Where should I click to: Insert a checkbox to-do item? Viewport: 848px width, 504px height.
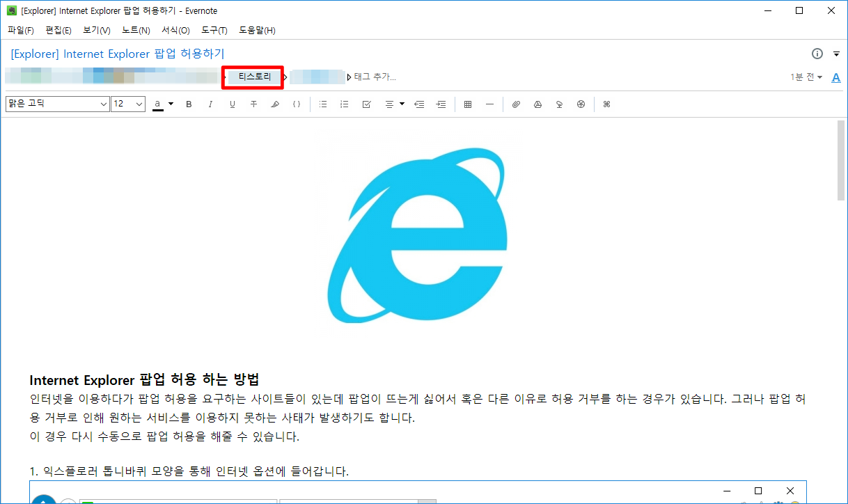366,104
